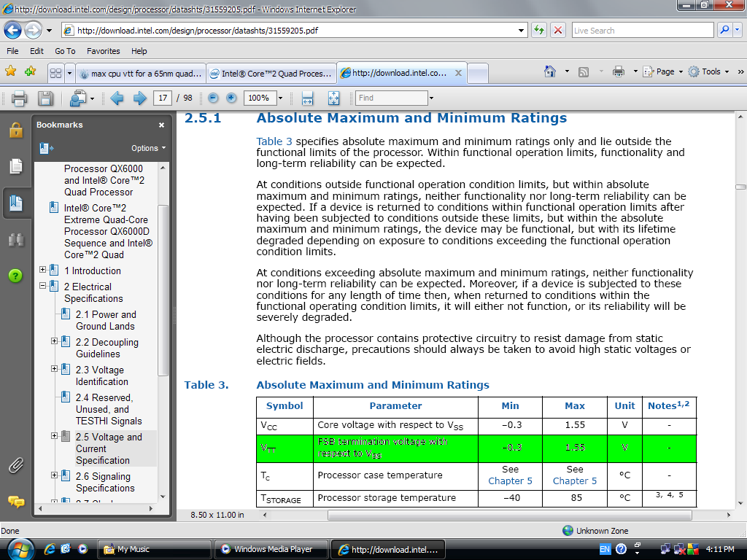Close the Bookmarks panel

(161, 125)
